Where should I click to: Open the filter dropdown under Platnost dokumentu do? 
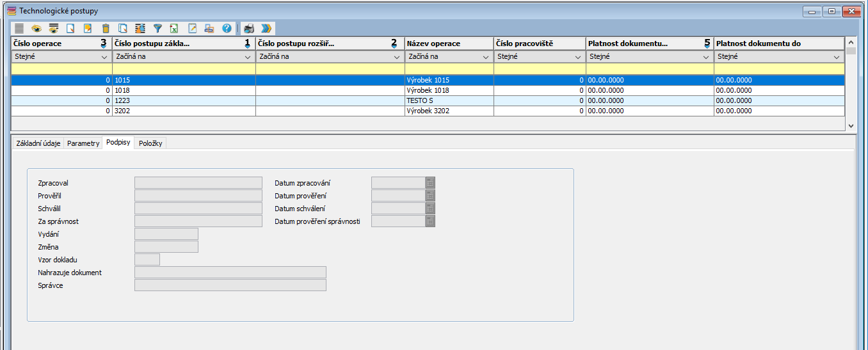pos(836,57)
